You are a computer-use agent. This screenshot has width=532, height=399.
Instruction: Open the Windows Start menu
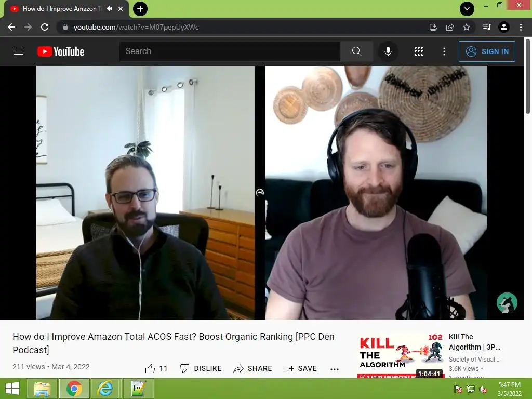tap(12, 389)
